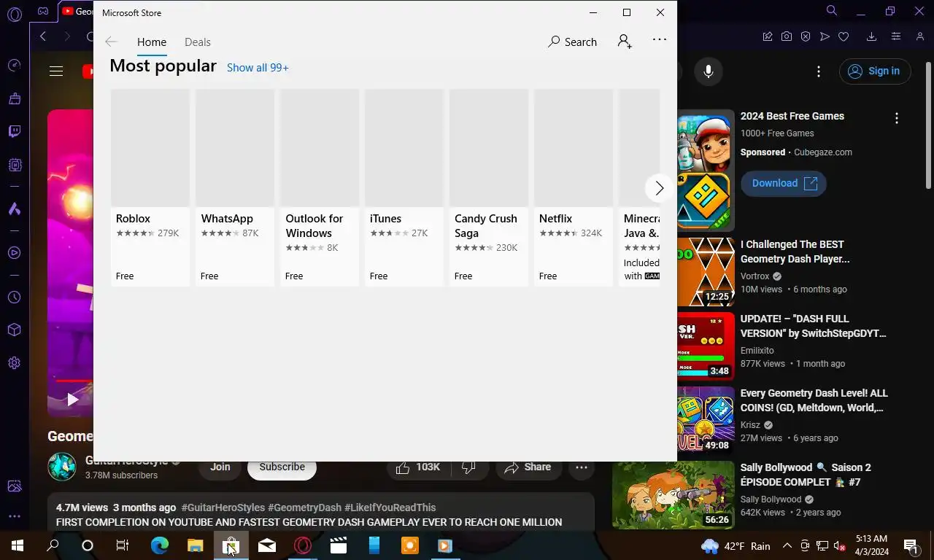Open Every Geometry Dash Level video

pyautogui.click(x=814, y=400)
